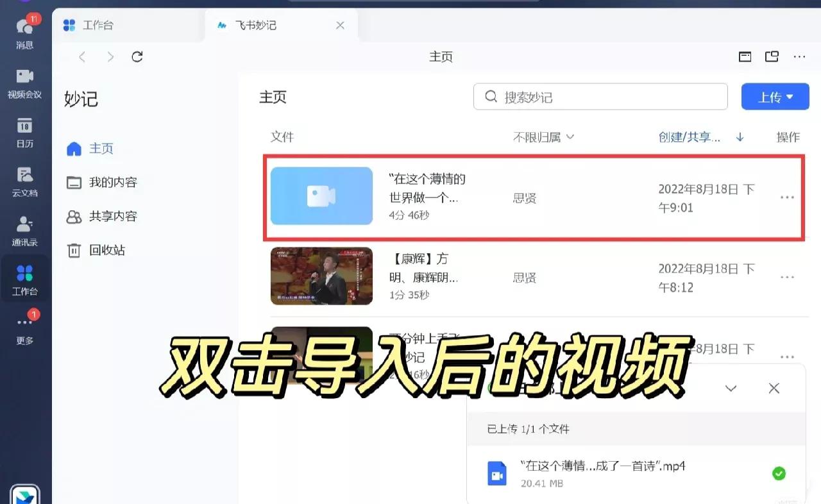Screen dimensions: 821x504
Task: Click the back navigation arrow
Action: pos(81,56)
